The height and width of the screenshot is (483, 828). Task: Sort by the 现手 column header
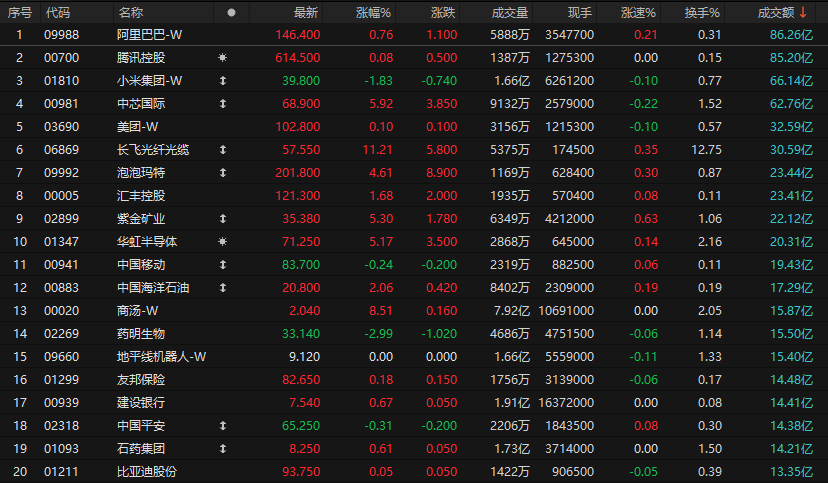580,13
